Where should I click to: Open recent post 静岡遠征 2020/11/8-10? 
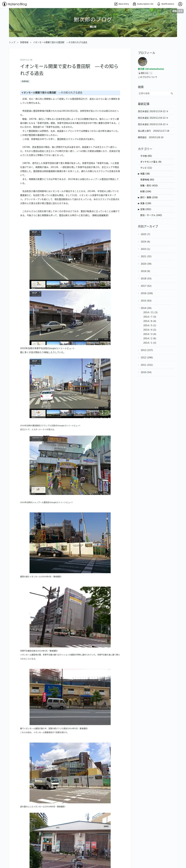coord(151,137)
